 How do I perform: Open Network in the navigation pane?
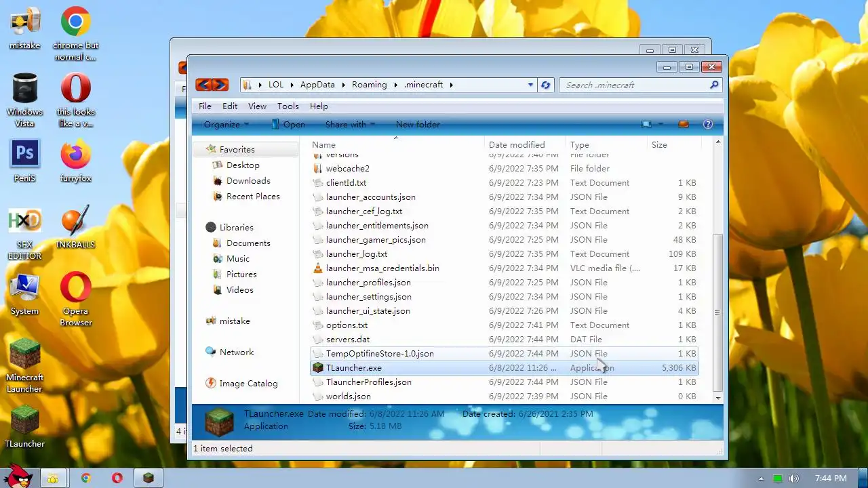coord(237,352)
